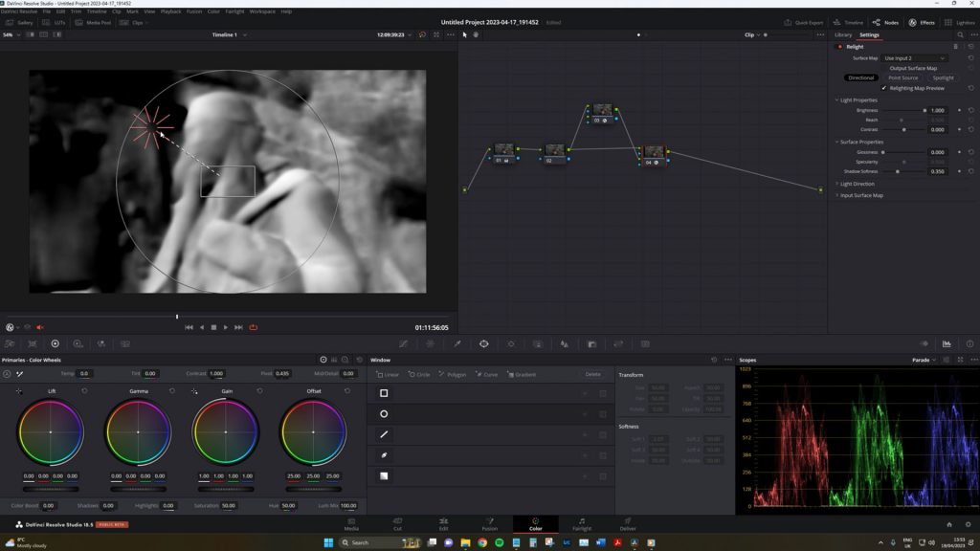The width and height of the screenshot is (980, 551).
Task: Add a square linear window
Action: coord(384,393)
